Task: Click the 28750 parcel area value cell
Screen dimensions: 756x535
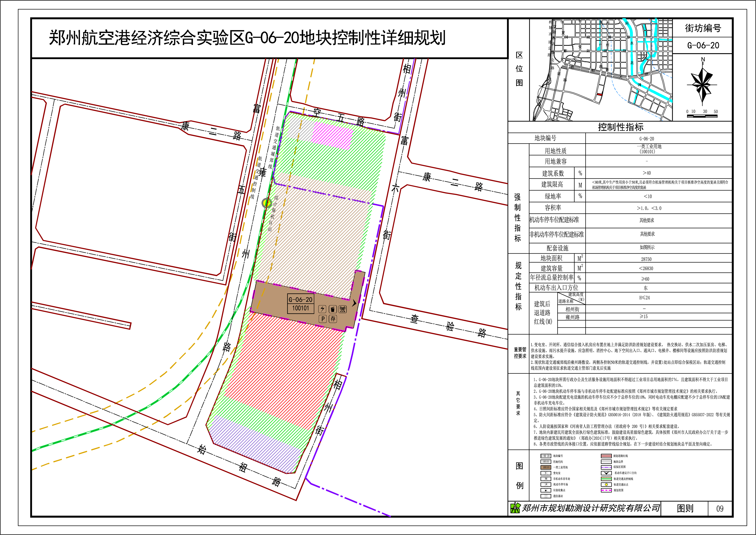Action: point(646,259)
